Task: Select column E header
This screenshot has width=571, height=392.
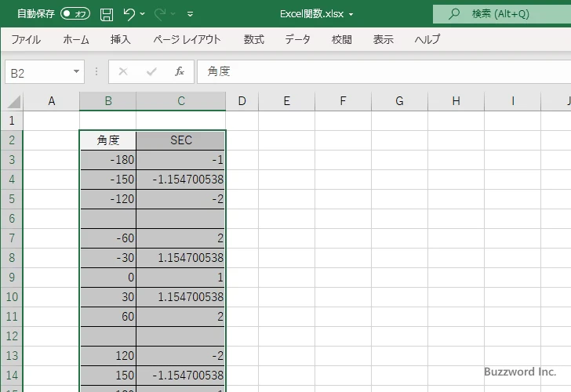Action: click(x=286, y=101)
